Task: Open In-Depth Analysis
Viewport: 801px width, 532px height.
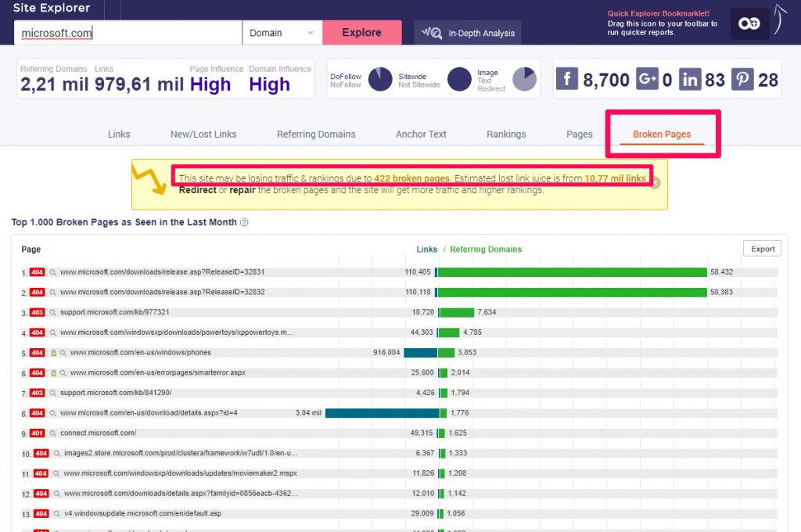Action: click(x=468, y=33)
